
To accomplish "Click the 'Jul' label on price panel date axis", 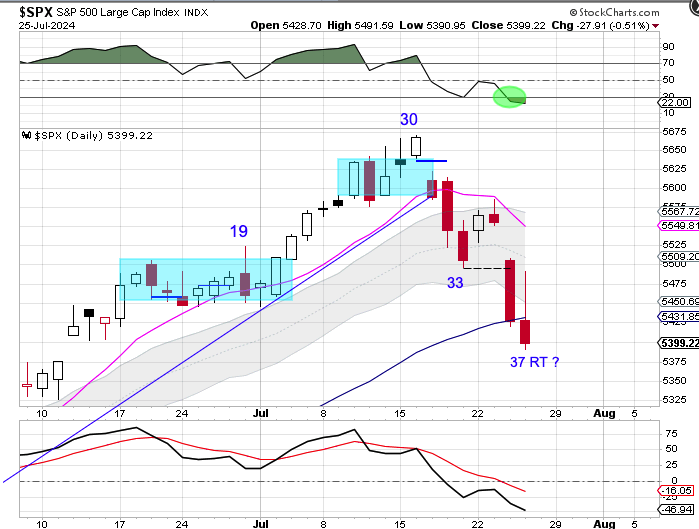I will point(260,414).
